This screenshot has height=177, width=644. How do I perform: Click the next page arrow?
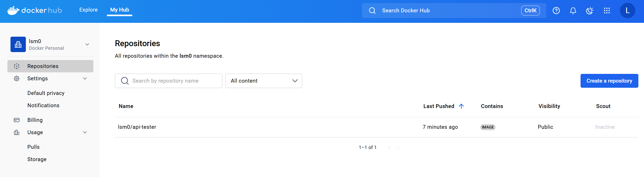(x=398, y=147)
